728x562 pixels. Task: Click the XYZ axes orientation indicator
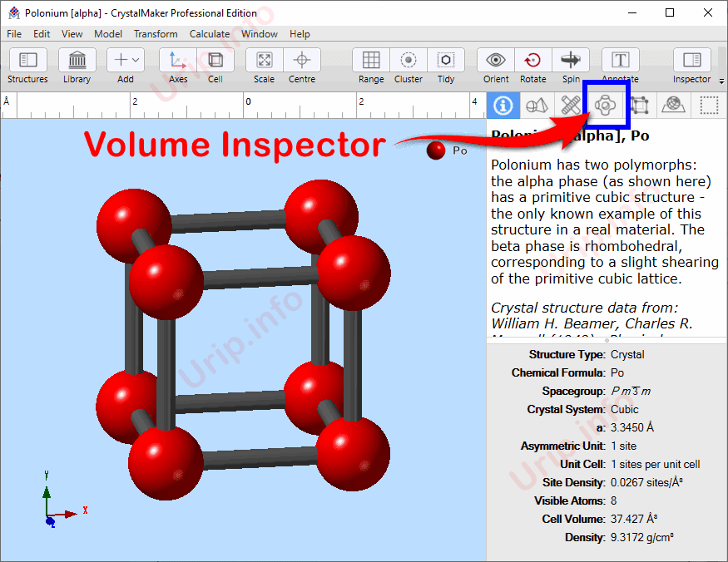coord(65,501)
